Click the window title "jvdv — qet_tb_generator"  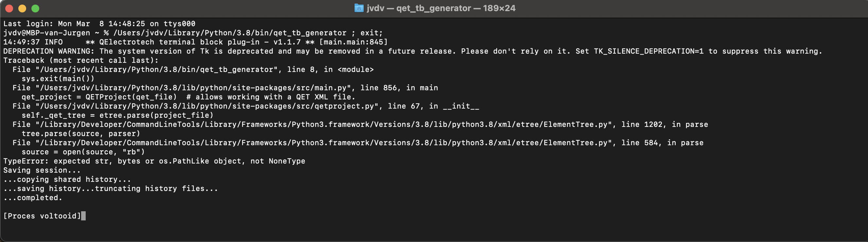(441, 8)
